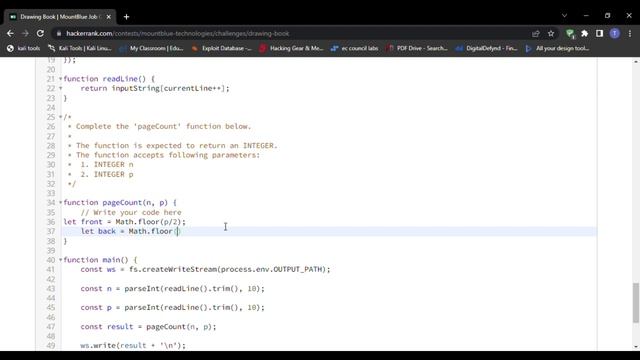Open the Hacking Gear bookmark

pyautogui.click(x=291, y=48)
